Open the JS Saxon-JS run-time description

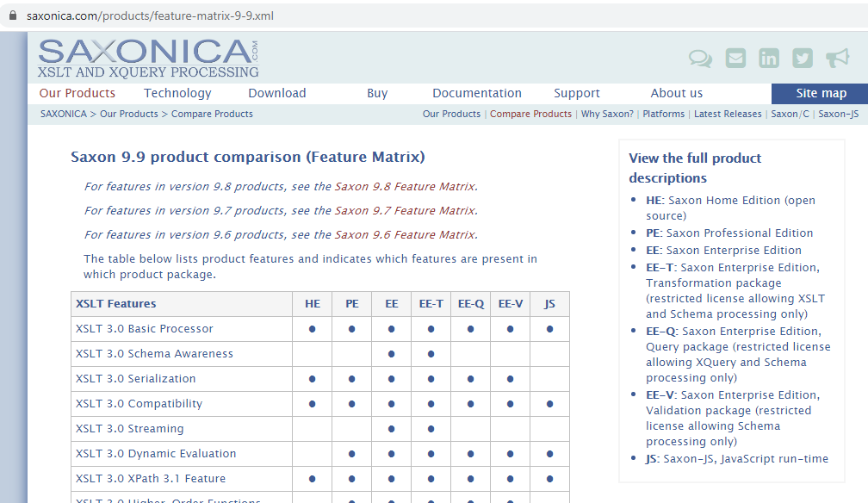coord(737,459)
